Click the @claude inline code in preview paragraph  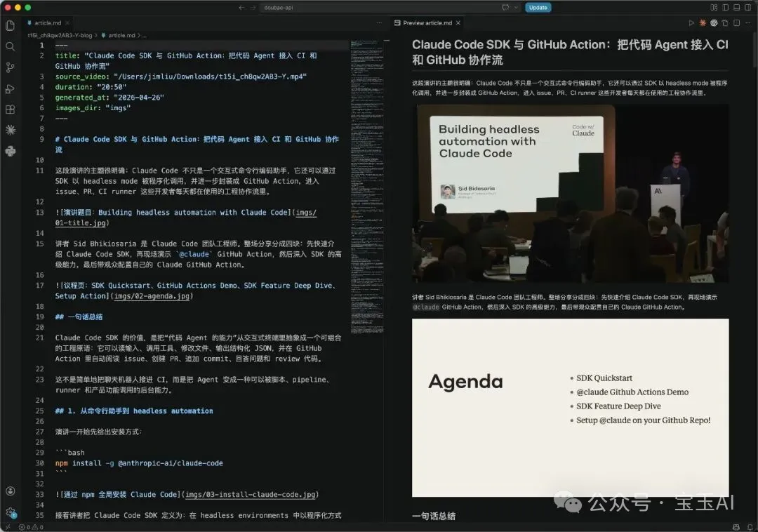point(426,307)
